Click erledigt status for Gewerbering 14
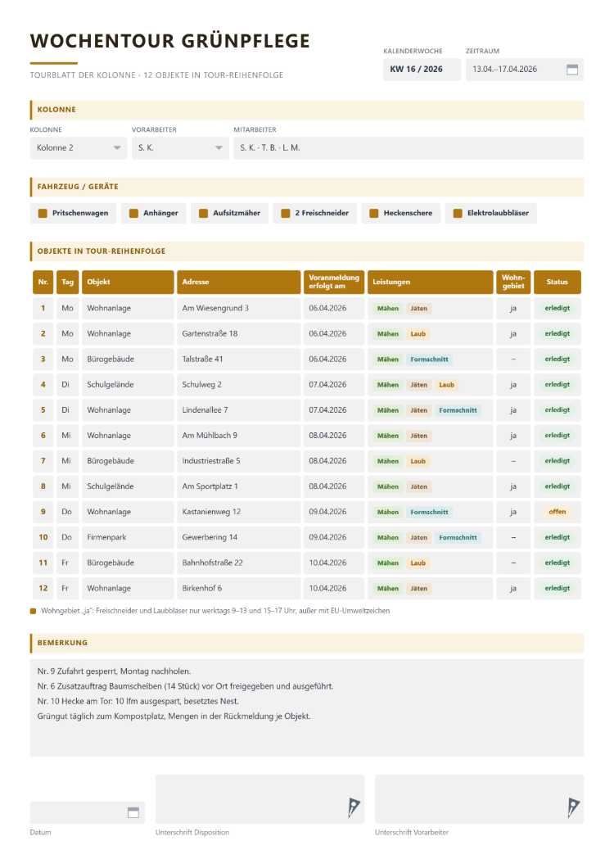 click(557, 537)
